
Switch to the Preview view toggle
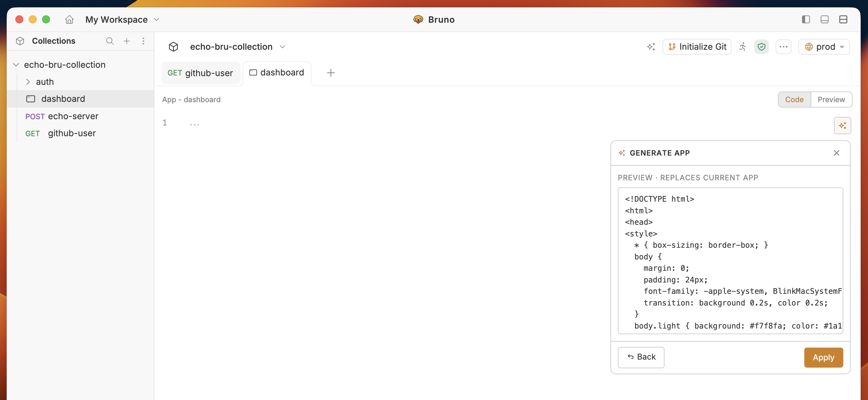(x=831, y=100)
